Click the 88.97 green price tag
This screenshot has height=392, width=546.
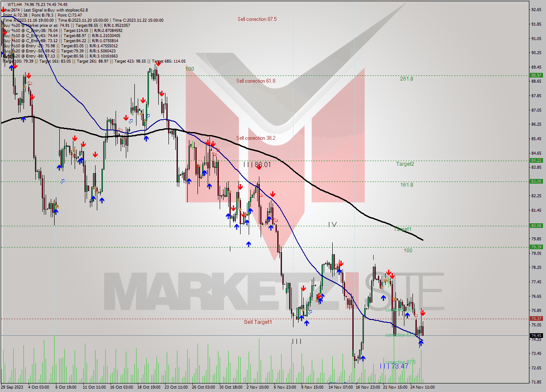pos(536,75)
